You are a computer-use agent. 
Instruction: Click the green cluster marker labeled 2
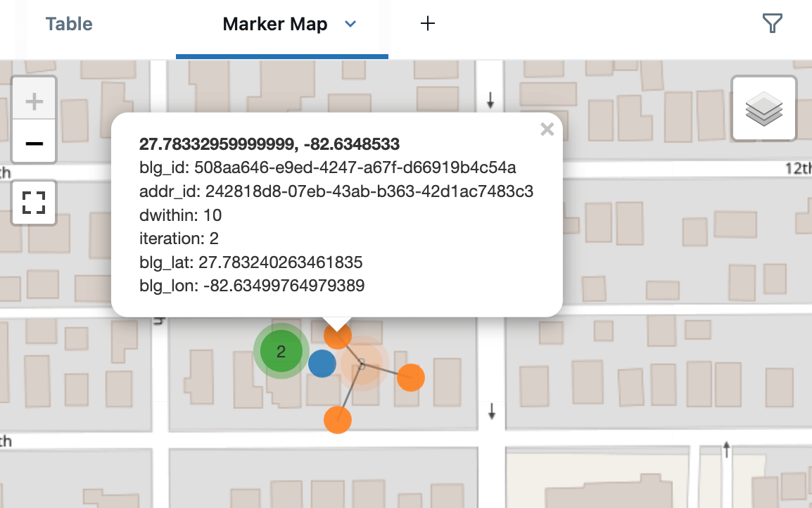click(281, 351)
